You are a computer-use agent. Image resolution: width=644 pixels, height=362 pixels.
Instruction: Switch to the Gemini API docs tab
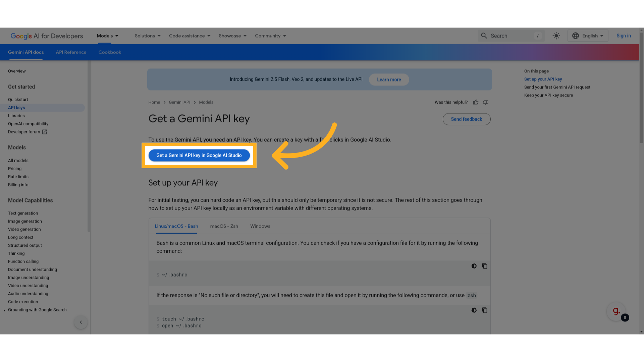(x=26, y=52)
